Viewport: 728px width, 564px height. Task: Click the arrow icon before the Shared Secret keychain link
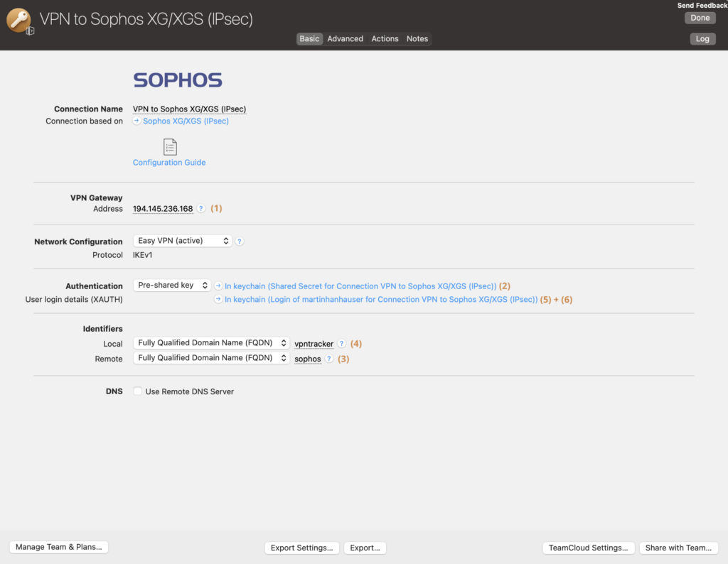(218, 284)
